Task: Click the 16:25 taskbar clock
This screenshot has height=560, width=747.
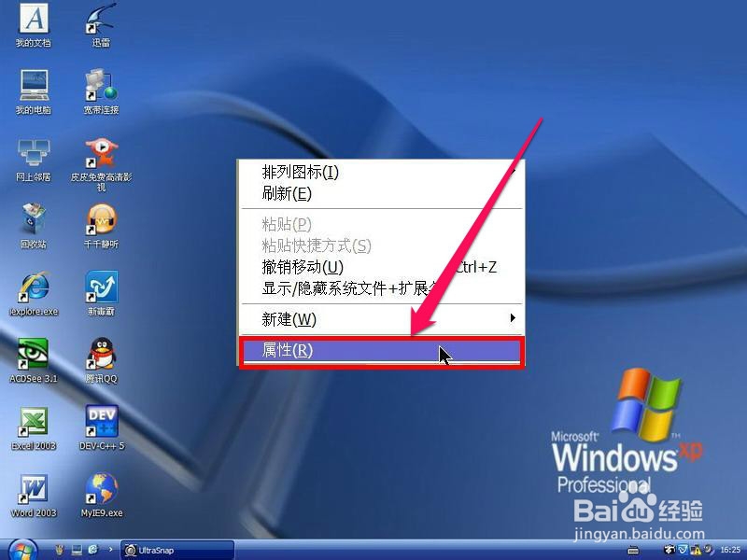Action: coord(730,550)
